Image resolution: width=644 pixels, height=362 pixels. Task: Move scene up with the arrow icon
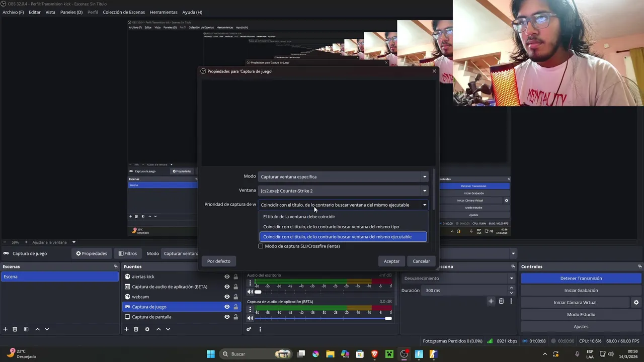tap(37, 329)
